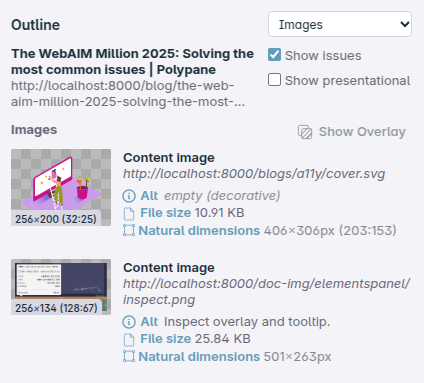Enable the Show presentational checkbox

(x=274, y=80)
